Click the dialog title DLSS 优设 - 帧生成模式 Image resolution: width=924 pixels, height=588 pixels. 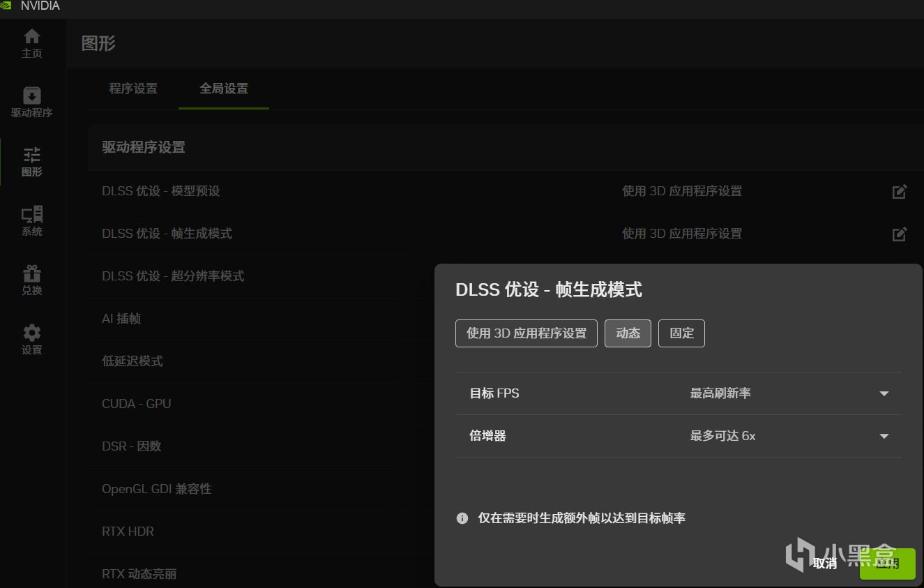point(549,290)
